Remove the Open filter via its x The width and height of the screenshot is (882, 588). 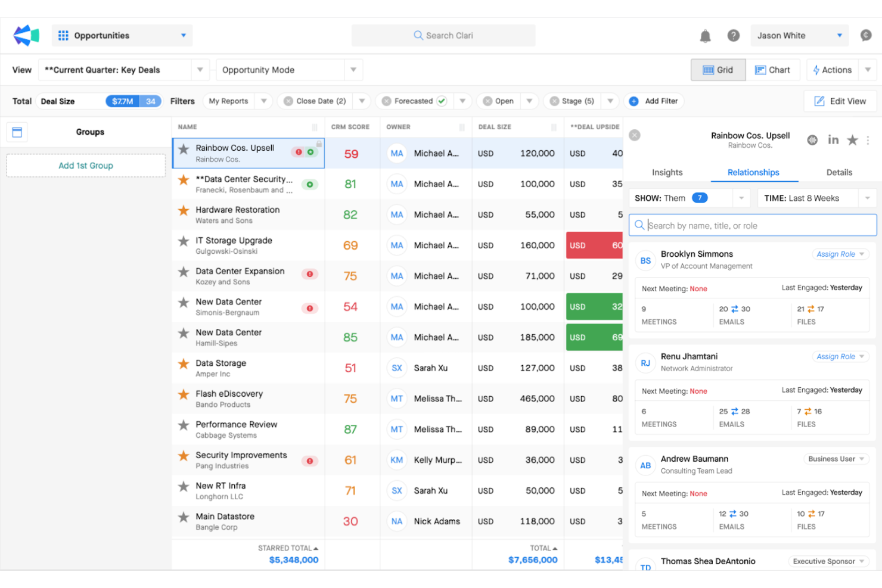pyautogui.click(x=487, y=101)
